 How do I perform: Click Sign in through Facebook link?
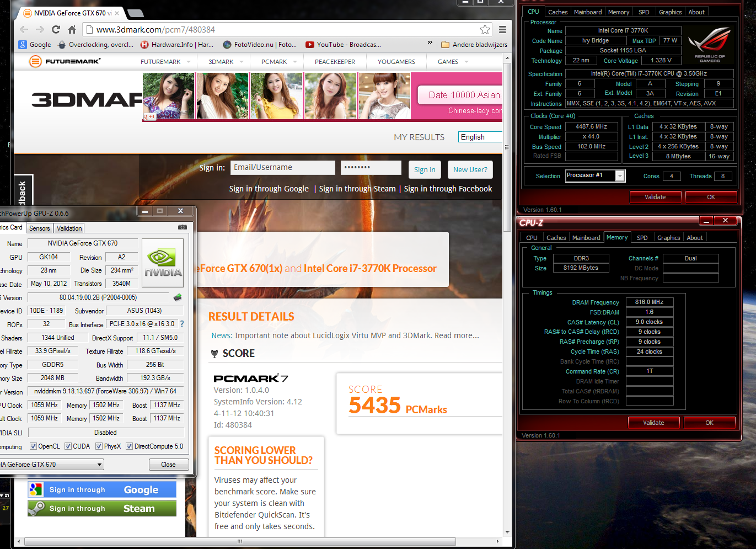tap(448, 189)
